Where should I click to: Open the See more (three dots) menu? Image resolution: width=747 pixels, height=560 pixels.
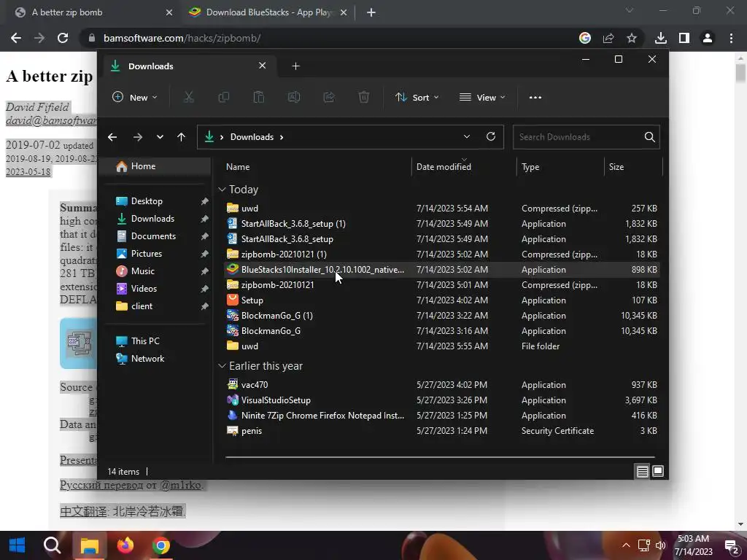click(x=535, y=97)
